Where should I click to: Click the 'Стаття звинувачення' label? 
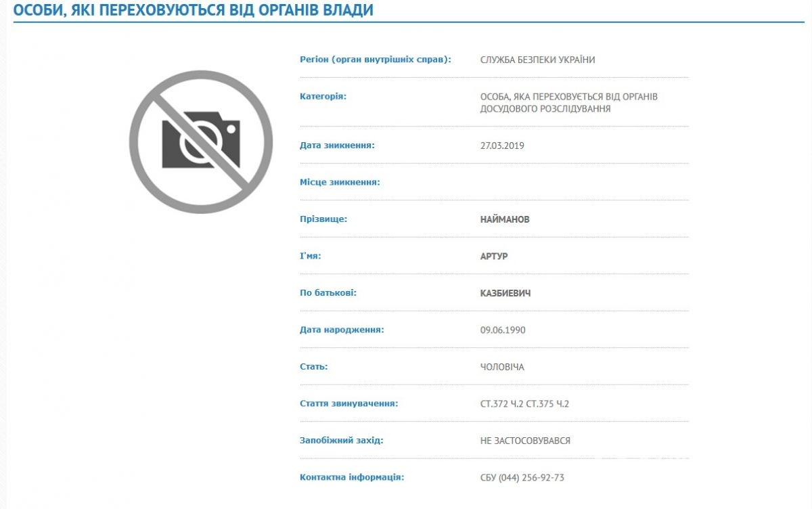click(x=348, y=403)
